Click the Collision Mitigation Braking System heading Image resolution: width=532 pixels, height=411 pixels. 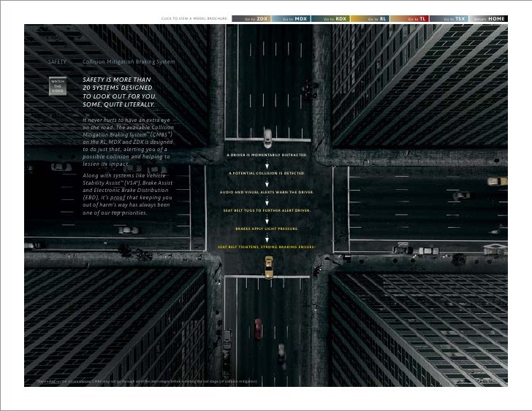pos(129,61)
